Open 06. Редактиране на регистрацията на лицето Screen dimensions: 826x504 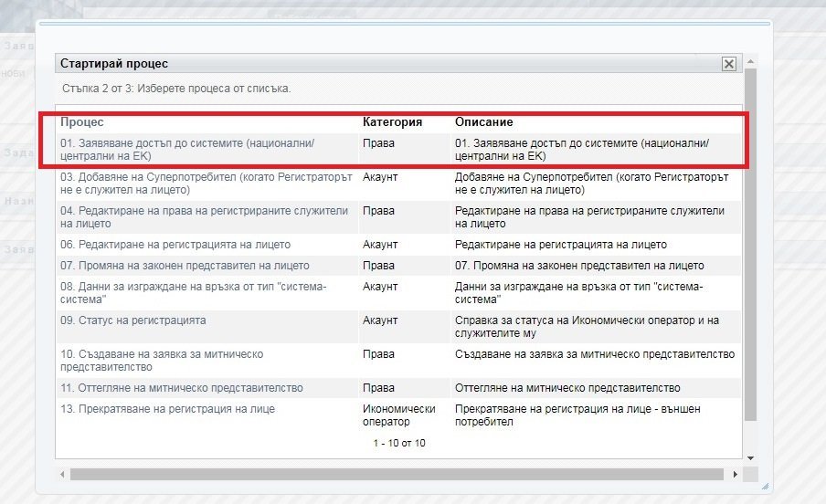(x=175, y=245)
